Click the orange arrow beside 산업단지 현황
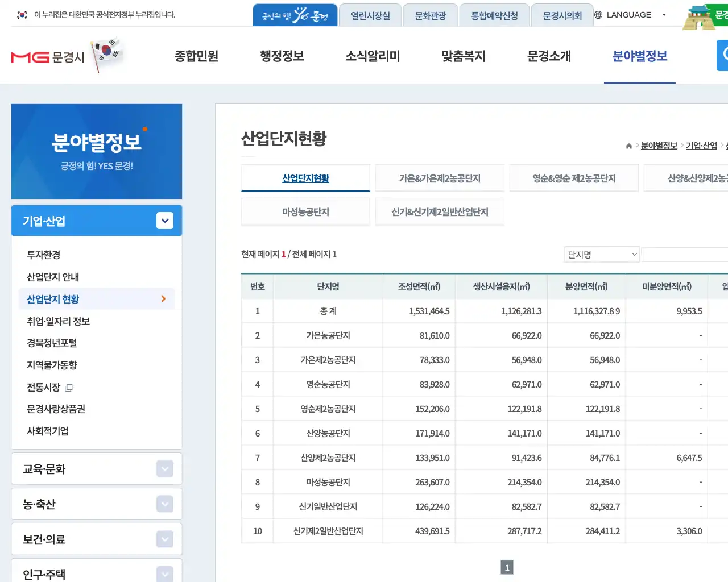The width and height of the screenshot is (728, 582). (163, 299)
